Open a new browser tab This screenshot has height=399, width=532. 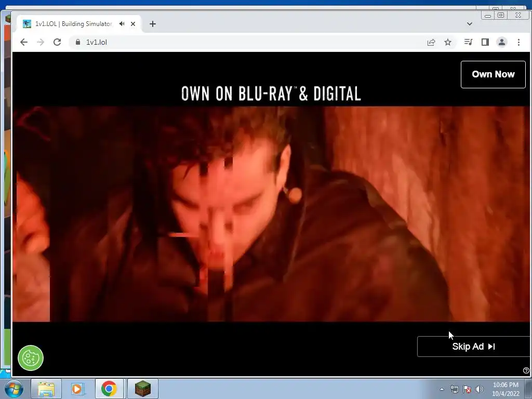(x=153, y=24)
